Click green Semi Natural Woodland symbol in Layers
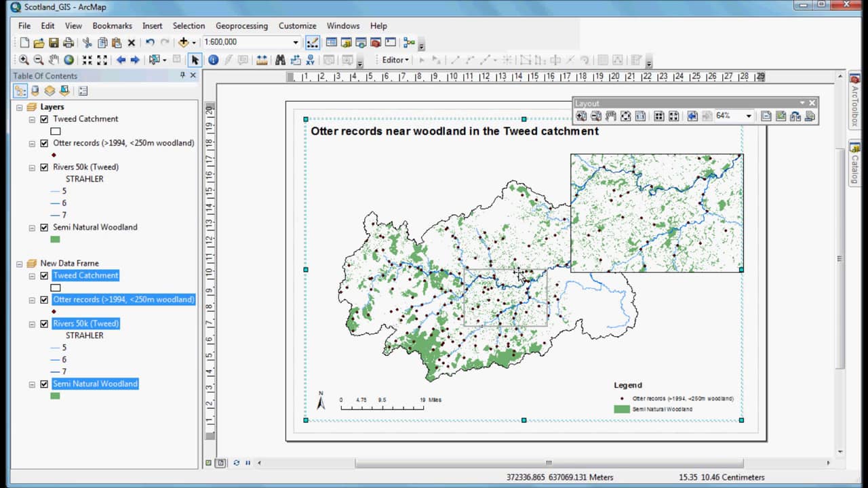Viewport: 868px width, 488px height. click(56, 239)
